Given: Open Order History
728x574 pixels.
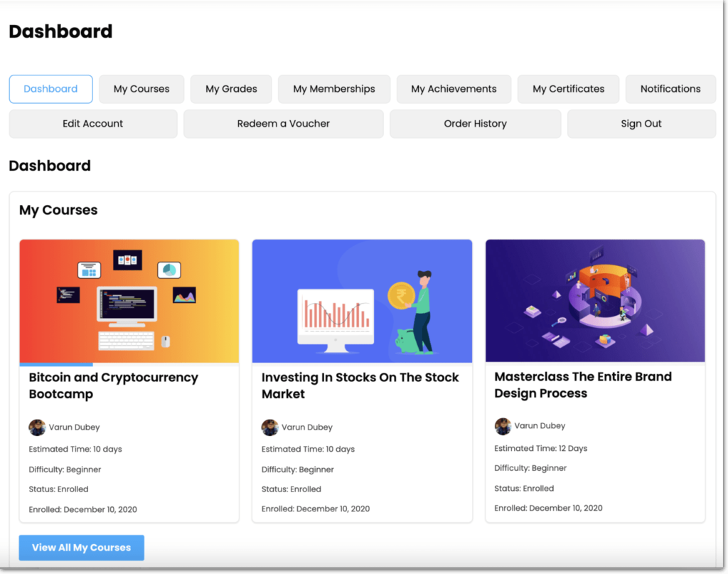Looking at the screenshot, I should pos(475,124).
